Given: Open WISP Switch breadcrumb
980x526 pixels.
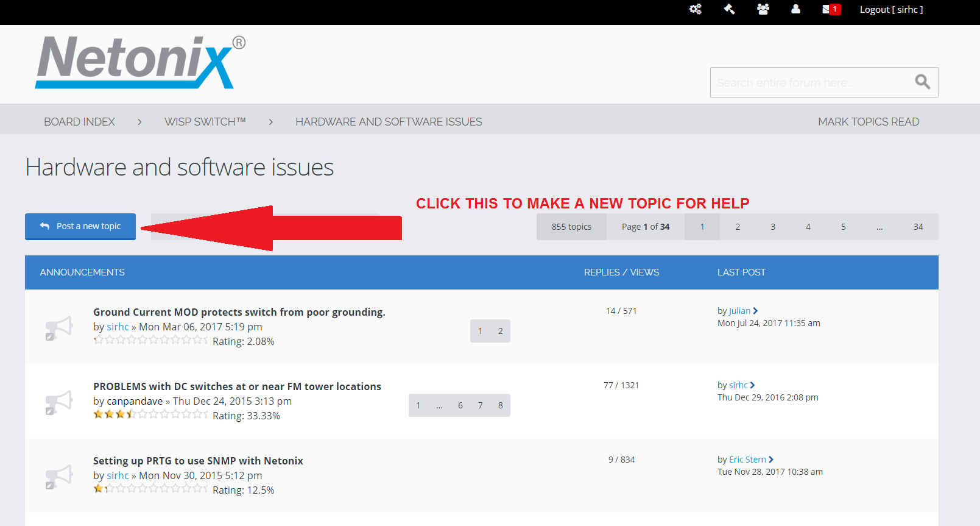Looking at the screenshot, I should tap(205, 122).
